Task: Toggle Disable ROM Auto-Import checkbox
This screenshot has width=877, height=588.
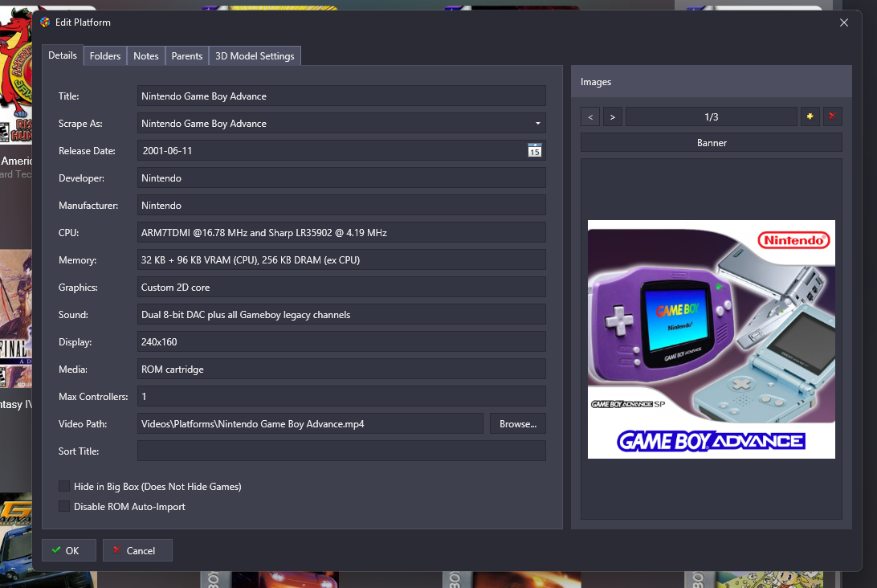Action: tap(64, 506)
